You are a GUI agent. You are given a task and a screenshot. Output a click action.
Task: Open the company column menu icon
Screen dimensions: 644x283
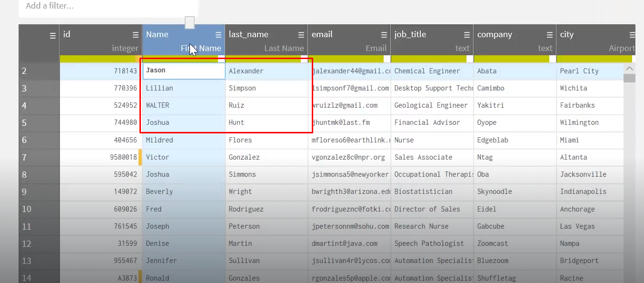(x=550, y=35)
